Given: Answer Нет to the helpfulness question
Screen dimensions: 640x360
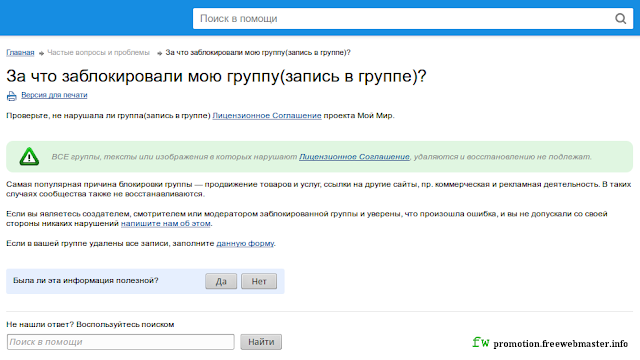Looking at the screenshot, I should pyautogui.click(x=259, y=281).
